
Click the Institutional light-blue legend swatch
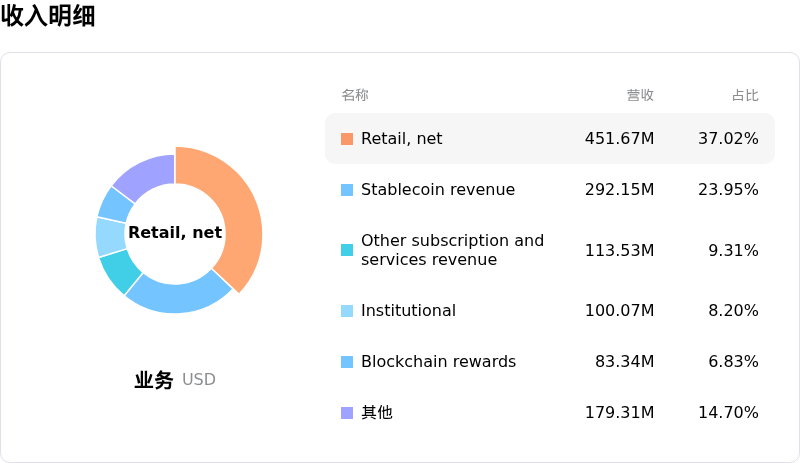point(347,311)
